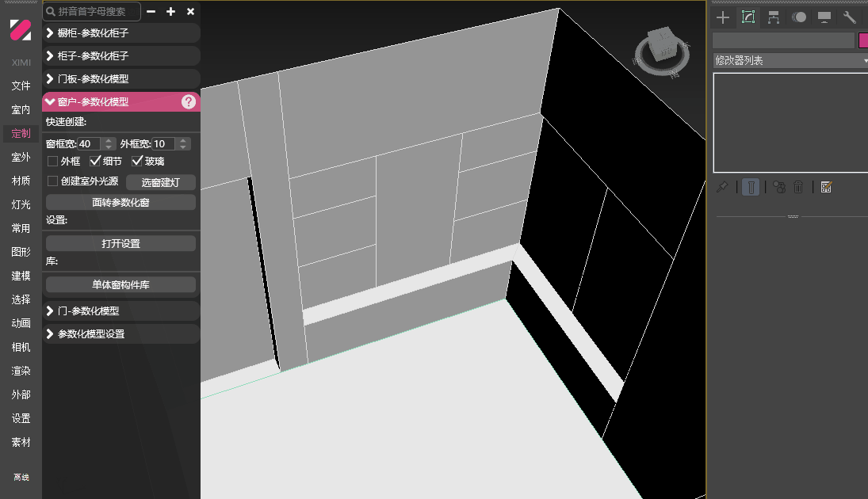Open the 外部 sidebar menu

(x=21, y=395)
